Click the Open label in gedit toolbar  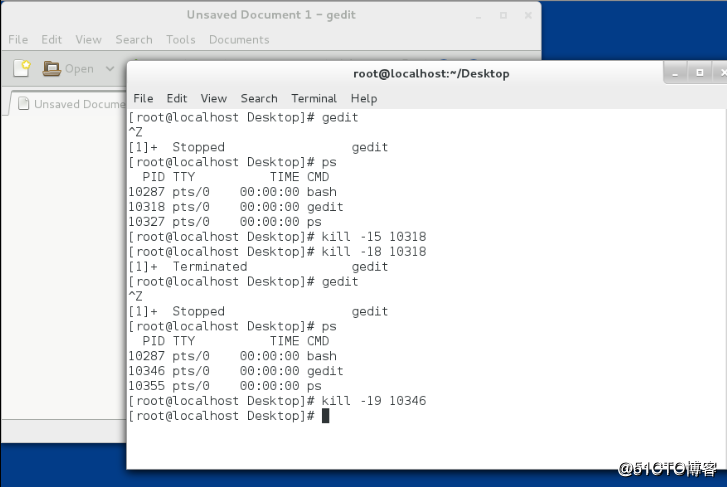click(79, 69)
